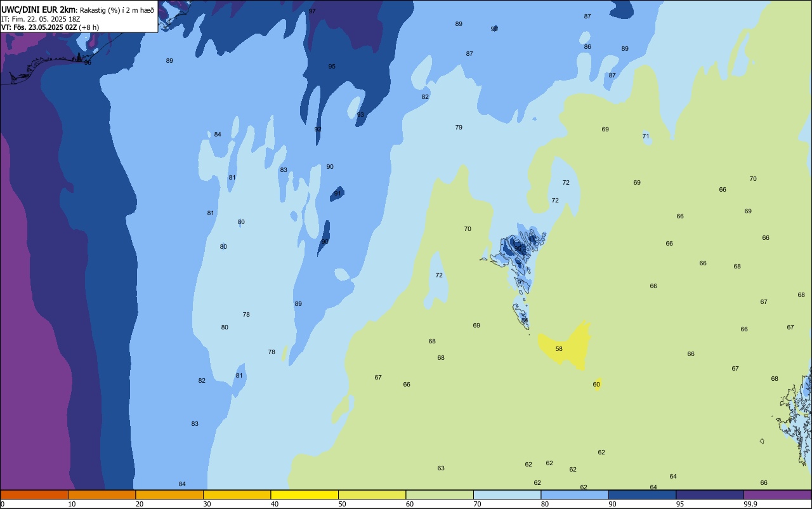Click the '50' legend tick label
Viewport: 812px width, 509px height.
(342, 504)
